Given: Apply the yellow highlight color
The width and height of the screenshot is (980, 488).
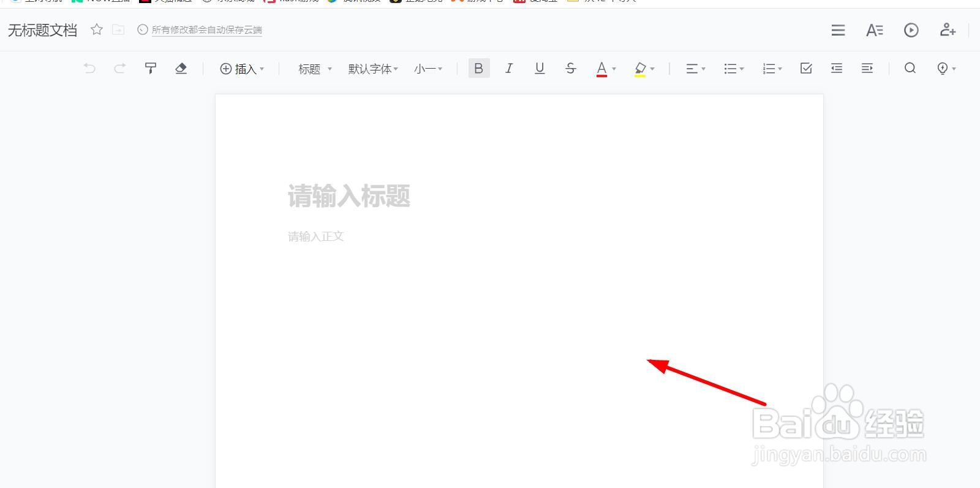Looking at the screenshot, I should pyautogui.click(x=640, y=69).
